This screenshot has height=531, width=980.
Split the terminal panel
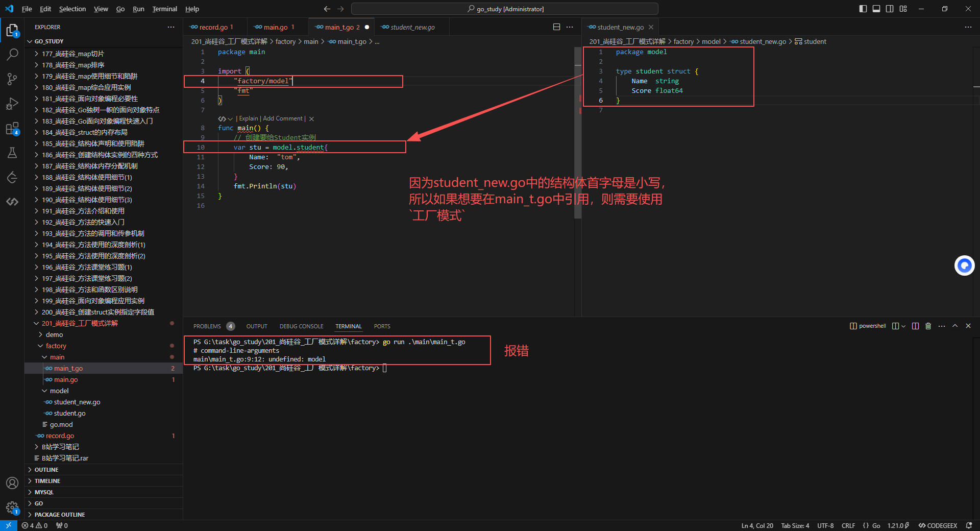tap(915, 326)
